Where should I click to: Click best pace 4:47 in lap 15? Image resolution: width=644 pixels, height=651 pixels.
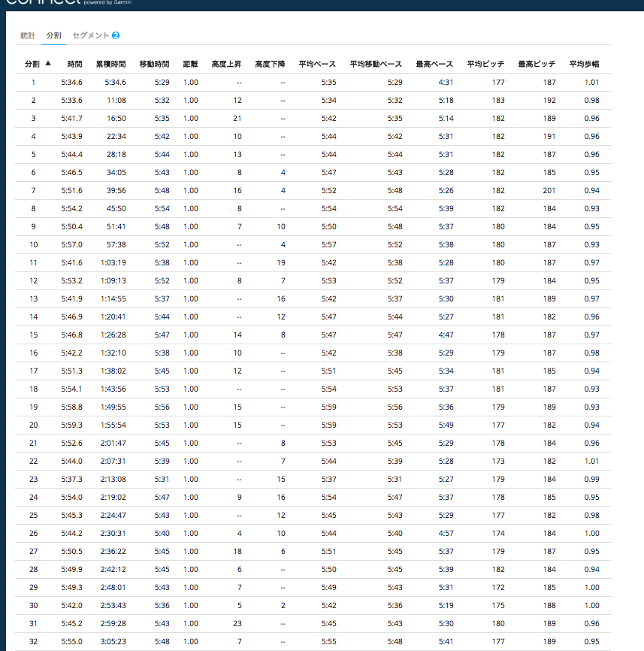[446, 335]
